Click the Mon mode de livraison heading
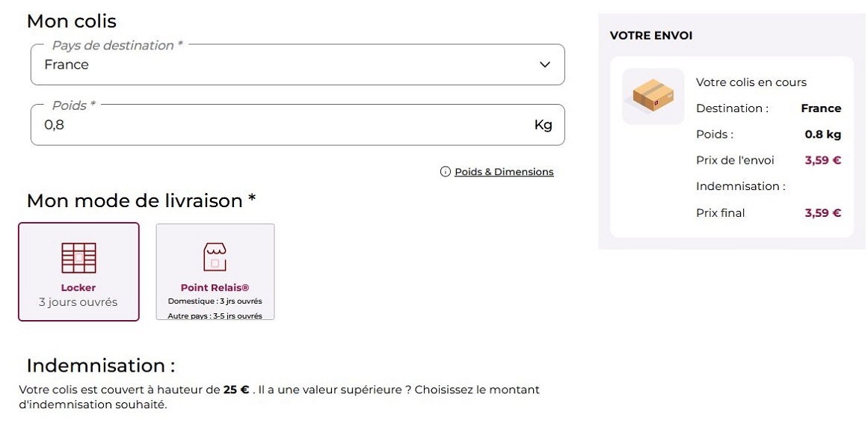The height and width of the screenshot is (421, 868). tap(141, 200)
